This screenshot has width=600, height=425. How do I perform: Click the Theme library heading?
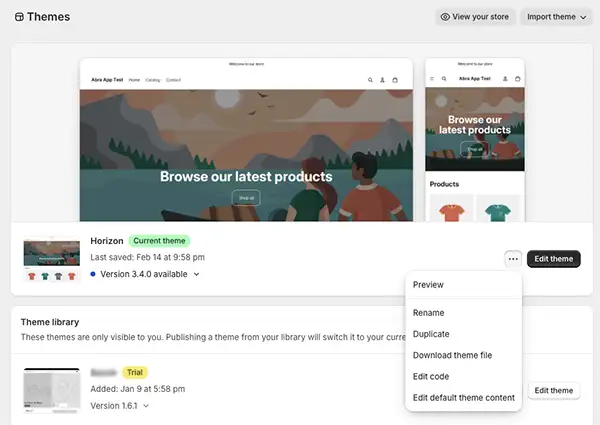point(50,322)
